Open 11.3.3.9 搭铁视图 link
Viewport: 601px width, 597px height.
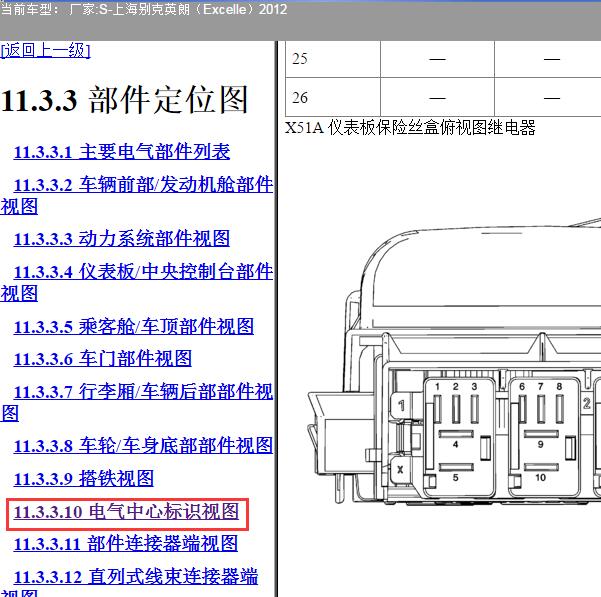point(84,479)
